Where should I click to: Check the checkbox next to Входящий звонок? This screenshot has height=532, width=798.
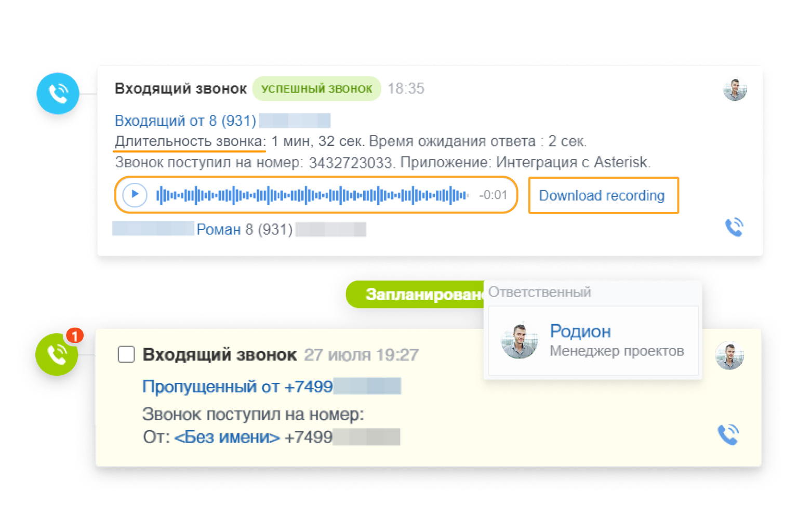tap(126, 354)
